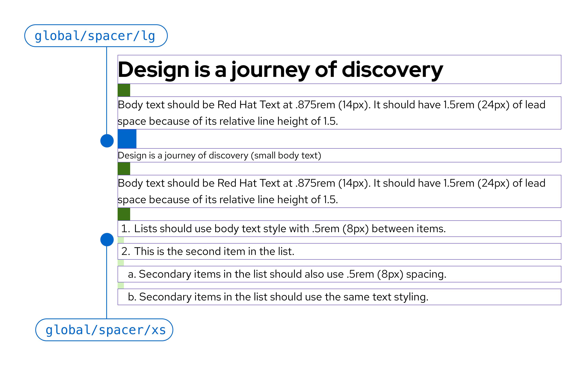Select secondary list item b about text styling

(x=278, y=297)
